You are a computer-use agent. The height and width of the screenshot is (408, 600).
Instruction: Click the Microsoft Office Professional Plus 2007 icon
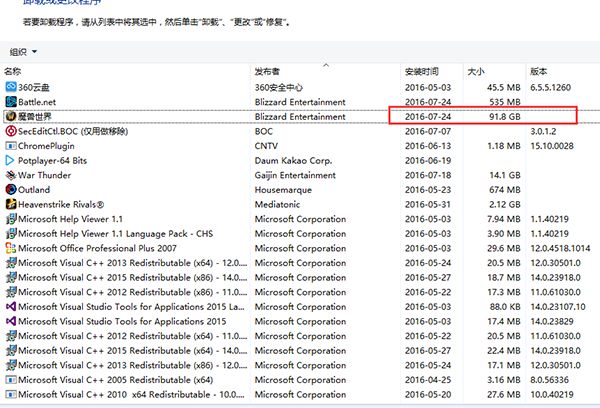pyautogui.click(x=11, y=248)
